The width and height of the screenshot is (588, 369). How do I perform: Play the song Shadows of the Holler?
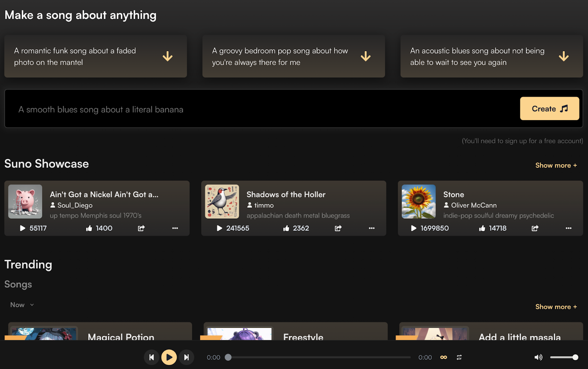(x=219, y=228)
